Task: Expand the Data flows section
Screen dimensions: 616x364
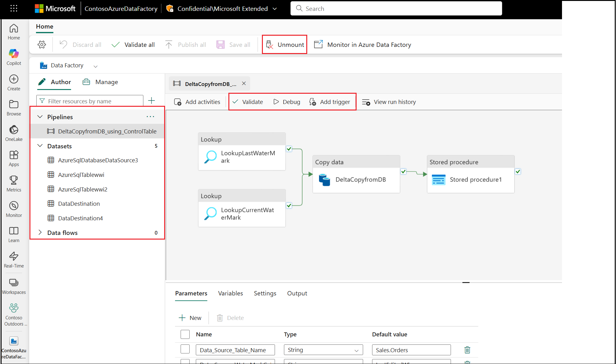Action: (x=40, y=232)
